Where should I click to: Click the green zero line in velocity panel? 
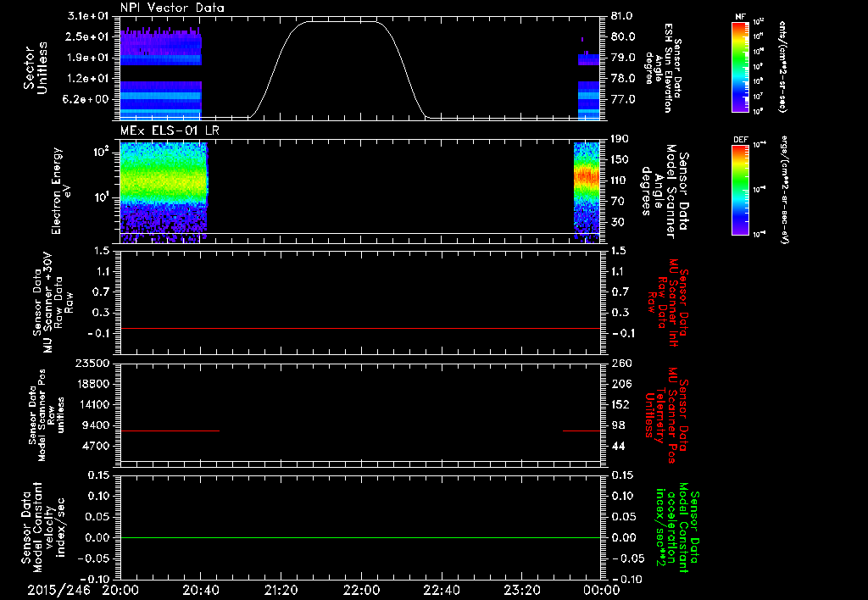[x=360, y=537]
